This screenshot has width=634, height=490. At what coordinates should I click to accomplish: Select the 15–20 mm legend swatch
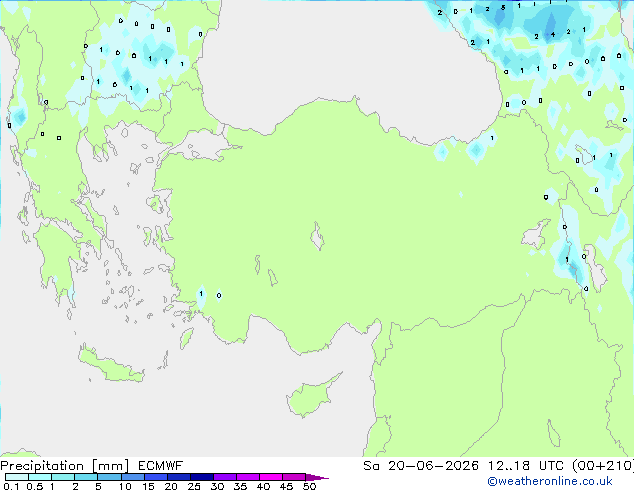pyautogui.click(x=156, y=477)
